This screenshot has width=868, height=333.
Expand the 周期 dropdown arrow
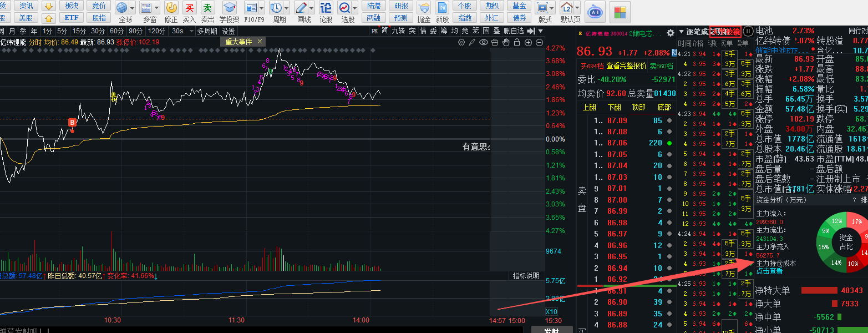[286, 8]
